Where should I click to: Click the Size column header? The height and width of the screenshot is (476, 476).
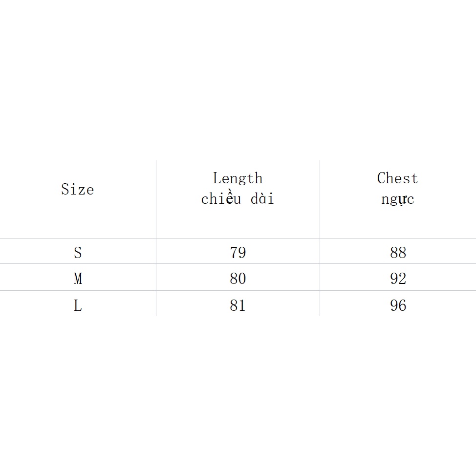77,189
